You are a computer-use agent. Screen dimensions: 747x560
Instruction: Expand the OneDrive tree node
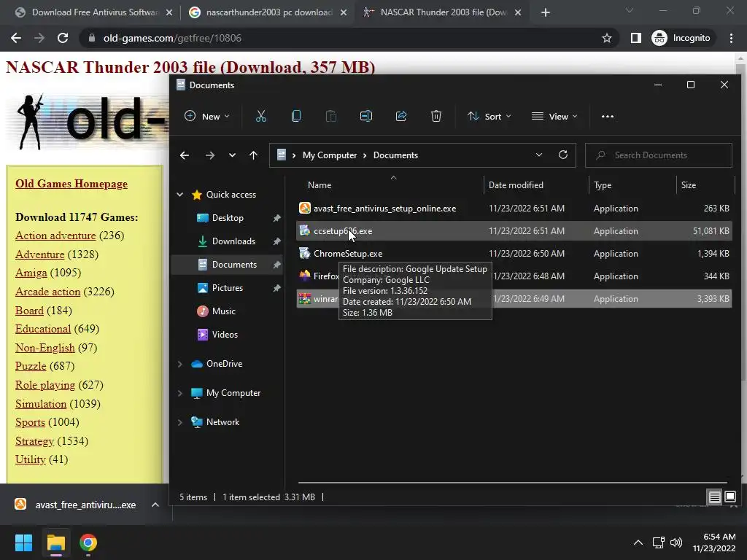(x=180, y=364)
